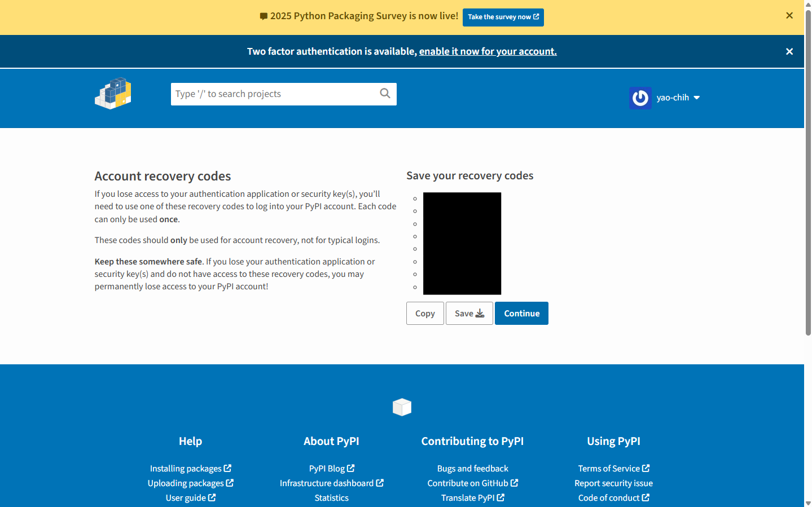Open Bugs and feedback link
The height and width of the screenshot is (507, 812).
pos(473,469)
